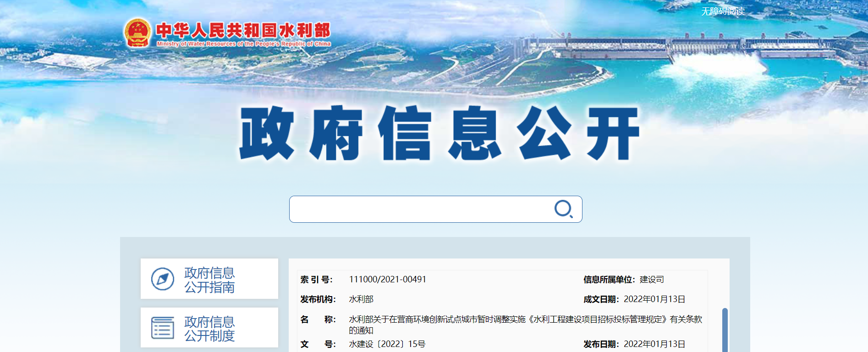The height and width of the screenshot is (352, 868).
Task: Click the 成文日期 date value
Action: 654,299
